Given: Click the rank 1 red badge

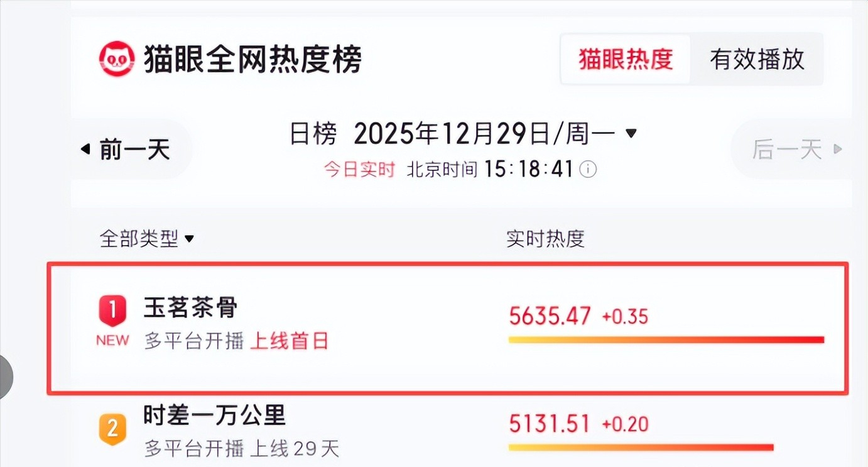Looking at the screenshot, I should click(x=112, y=311).
